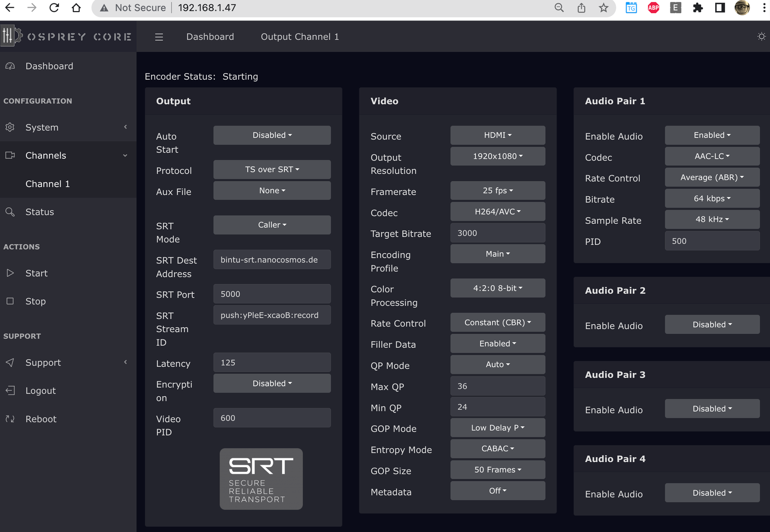This screenshot has width=770, height=532.
Task: Open the Auto Start Disabled dropdown
Action: click(272, 135)
